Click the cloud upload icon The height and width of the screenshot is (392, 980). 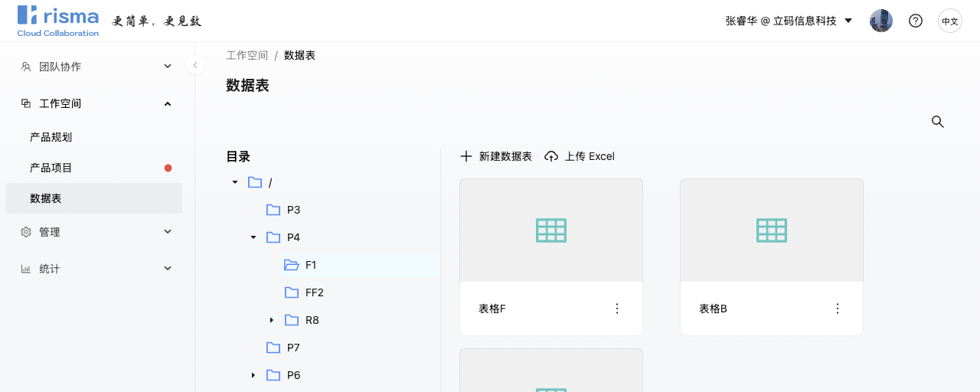[x=551, y=156]
